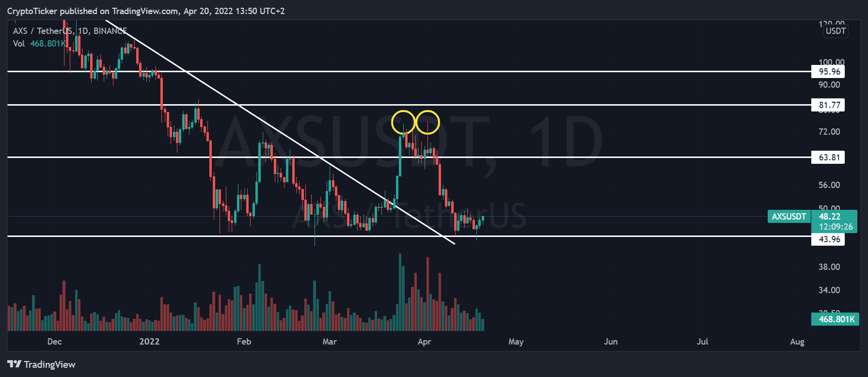Click the 12:09:26 candle countdown timer
868x377 pixels.
pyautogui.click(x=836, y=227)
